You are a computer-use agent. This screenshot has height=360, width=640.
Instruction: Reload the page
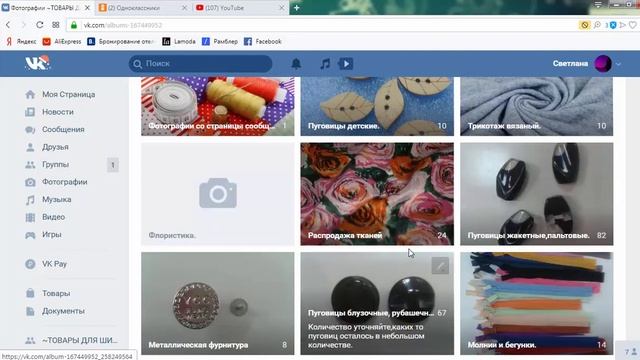(40, 25)
